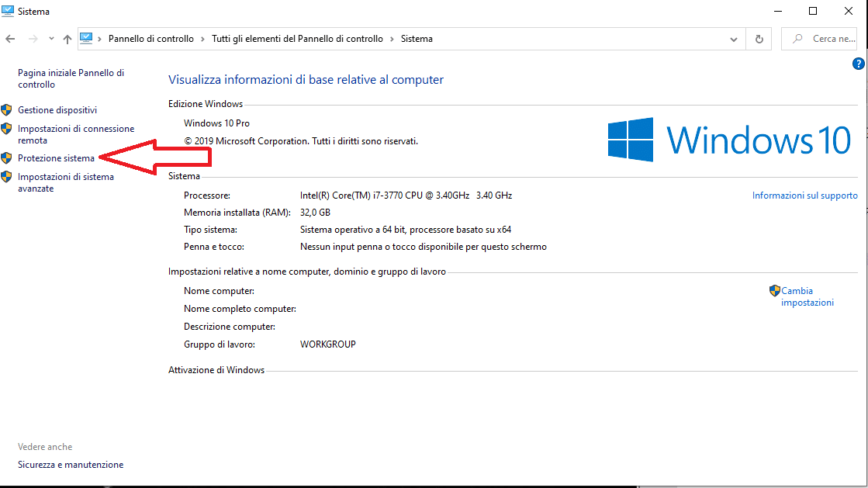Click the 'Nome completo computer:' label
This screenshot has width=868, height=488.
click(x=240, y=309)
